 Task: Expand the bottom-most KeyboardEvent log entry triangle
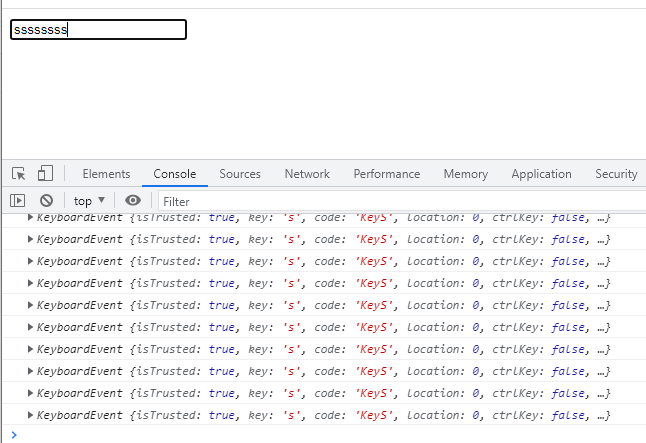click(30, 415)
